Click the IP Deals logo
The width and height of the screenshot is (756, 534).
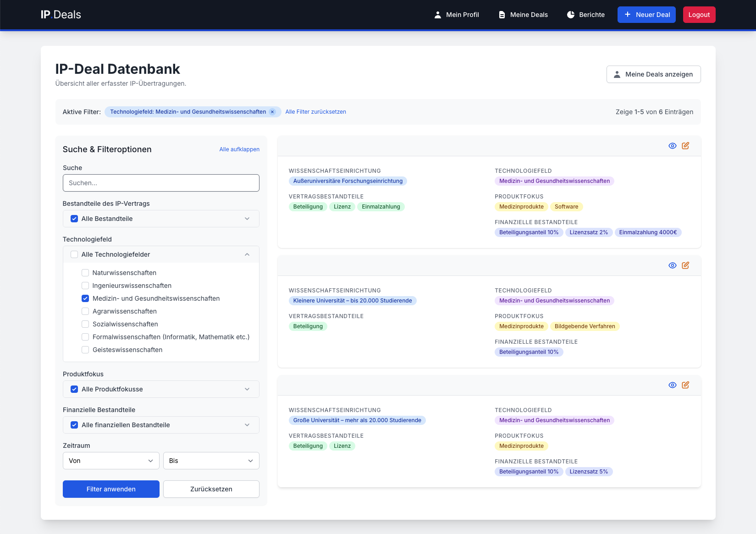tap(61, 15)
